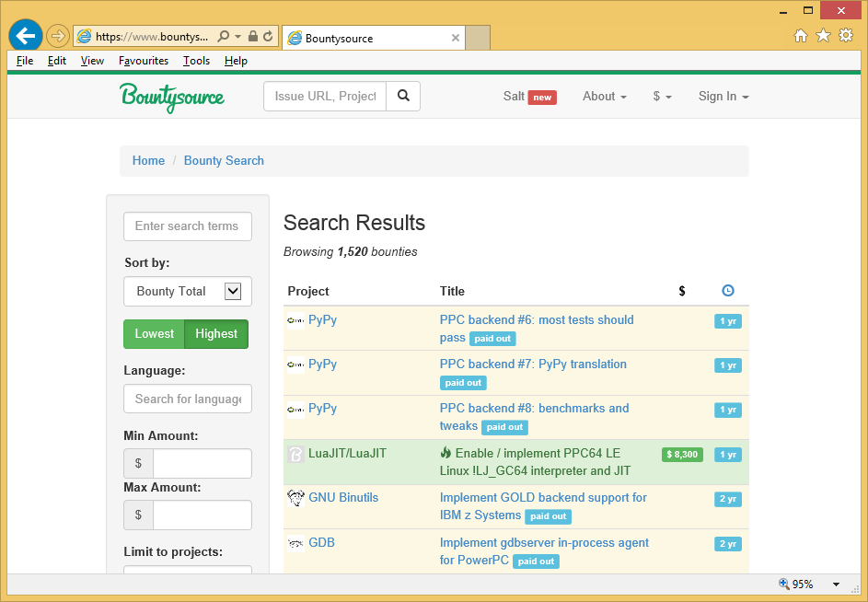868x602 pixels.
Task: Click the Min Amount input field
Action: click(202, 464)
